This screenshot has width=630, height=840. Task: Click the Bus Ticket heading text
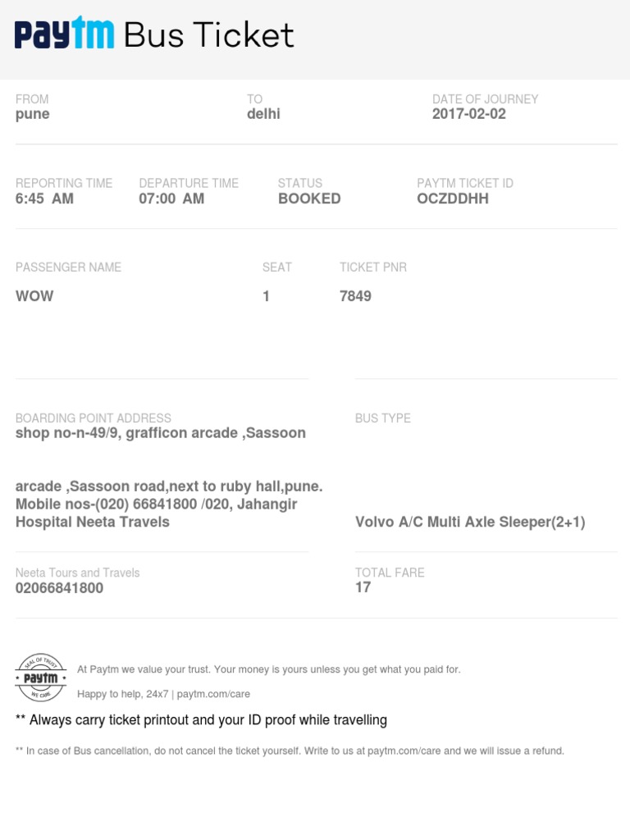click(x=208, y=34)
